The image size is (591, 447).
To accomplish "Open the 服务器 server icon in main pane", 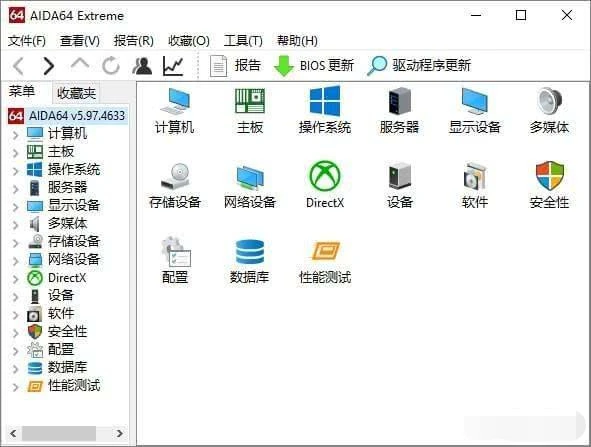I will coord(400,101).
